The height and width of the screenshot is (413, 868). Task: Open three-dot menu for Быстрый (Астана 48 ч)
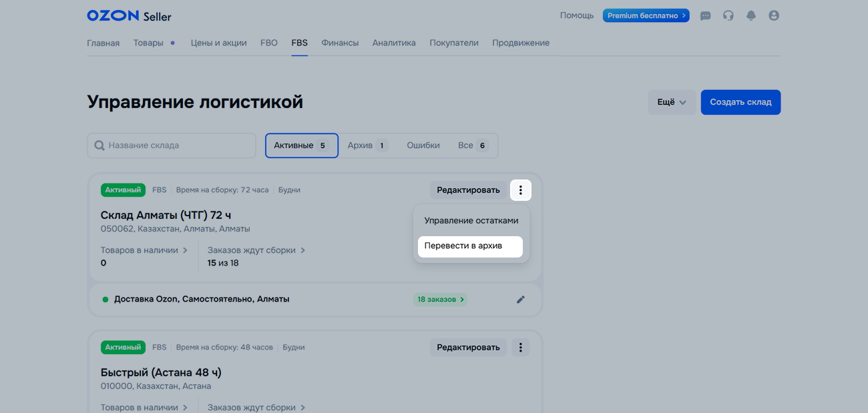(x=520, y=348)
